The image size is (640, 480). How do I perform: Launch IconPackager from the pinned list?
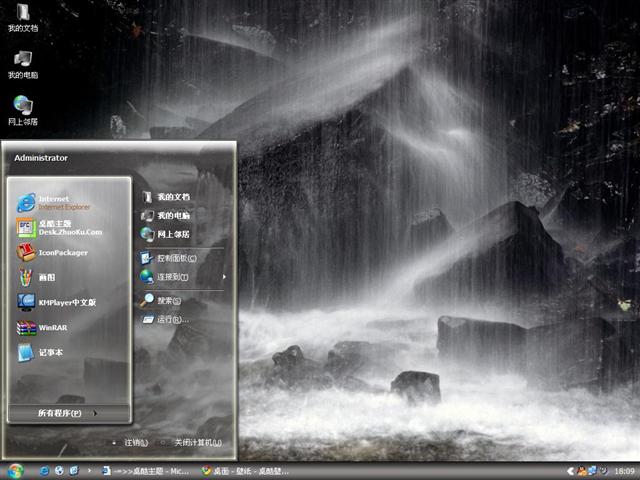(62, 253)
